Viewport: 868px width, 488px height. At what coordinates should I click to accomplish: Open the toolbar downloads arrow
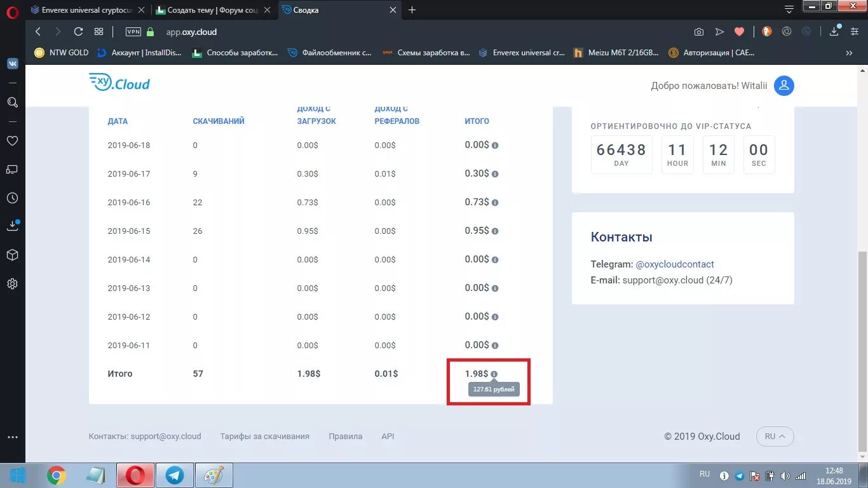coord(835,31)
